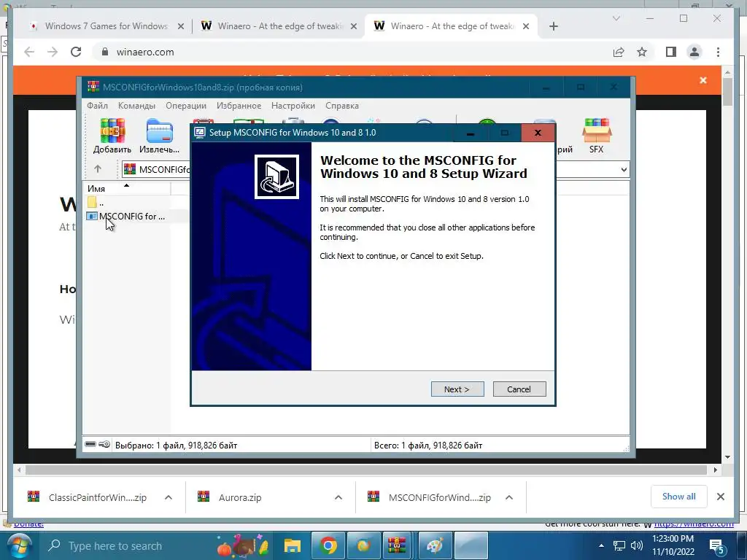Reload the winaero.com page
747x560 pixels.
coord(76,52)
